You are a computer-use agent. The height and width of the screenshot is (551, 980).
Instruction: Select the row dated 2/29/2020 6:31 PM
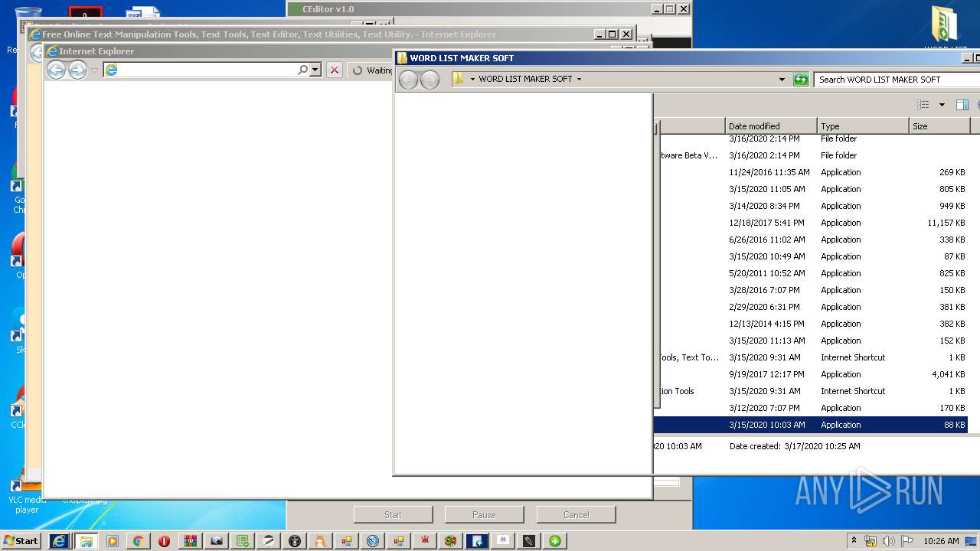pos(812,307)
